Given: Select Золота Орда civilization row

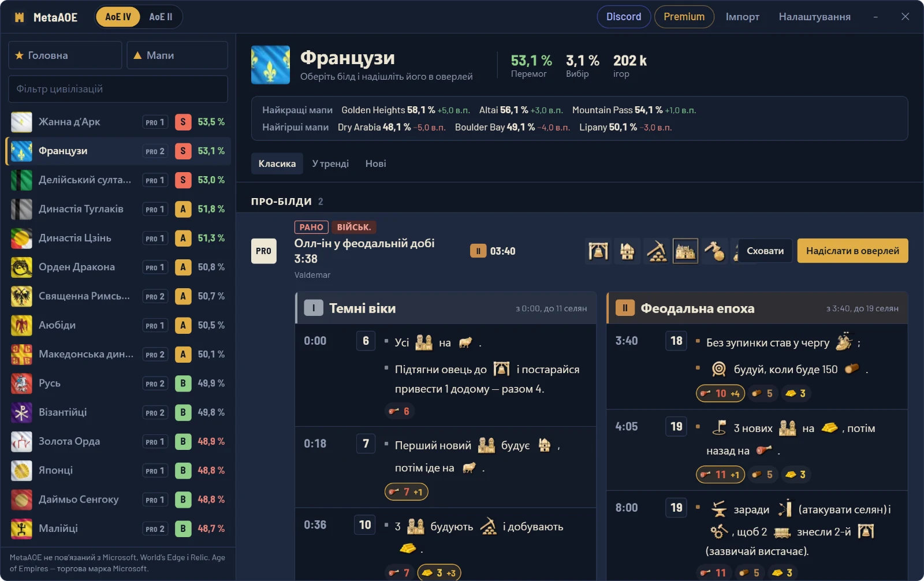Looking at the screenshot, I should coord(118,441).
